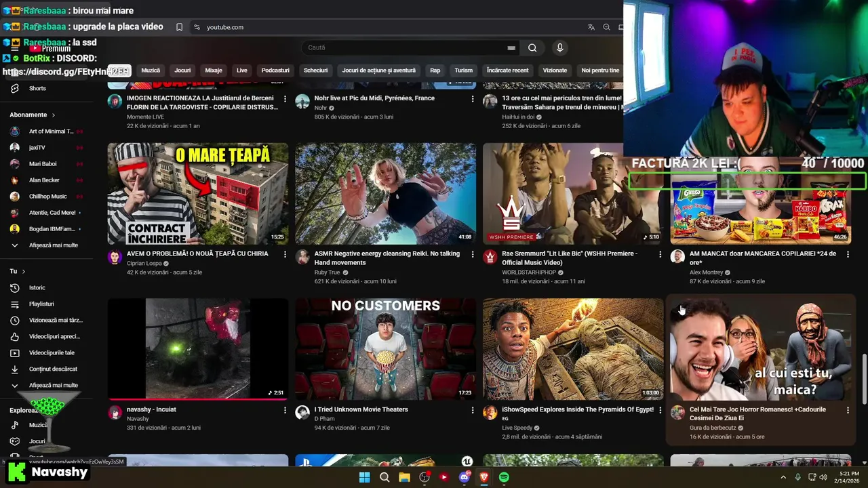Open options menu for ASMR Negative energy video
The image size is (868, 488).
coord(473,254)
